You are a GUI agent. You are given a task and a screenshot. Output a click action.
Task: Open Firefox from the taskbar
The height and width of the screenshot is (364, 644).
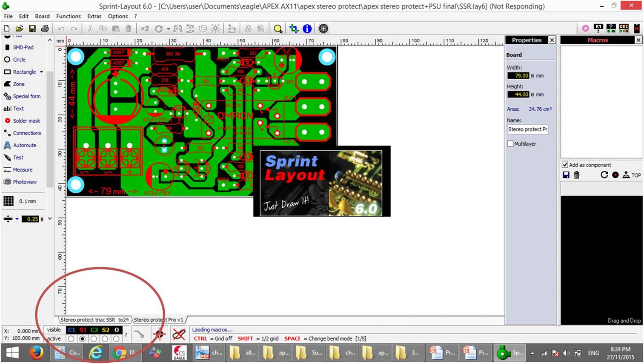[36, 353]
